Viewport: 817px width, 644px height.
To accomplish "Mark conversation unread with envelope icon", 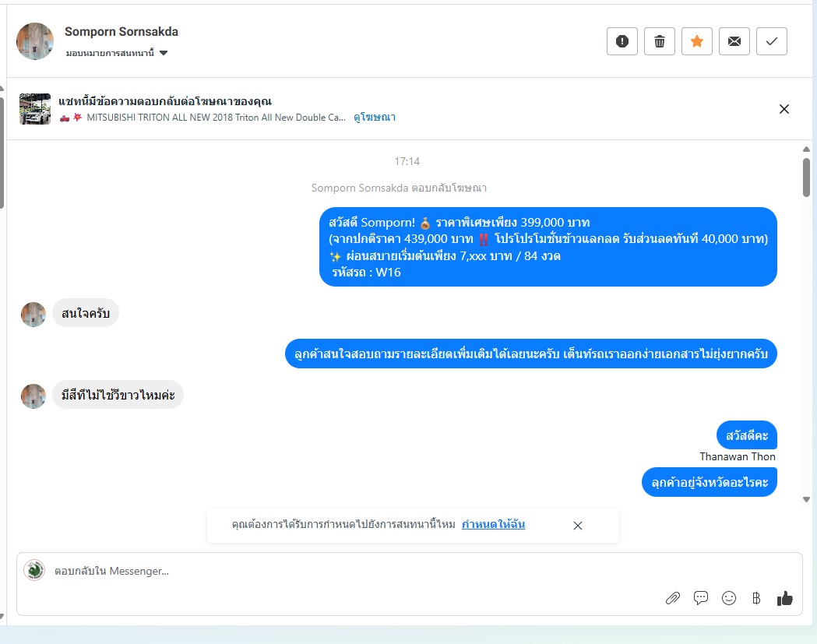I will [734, 41].
